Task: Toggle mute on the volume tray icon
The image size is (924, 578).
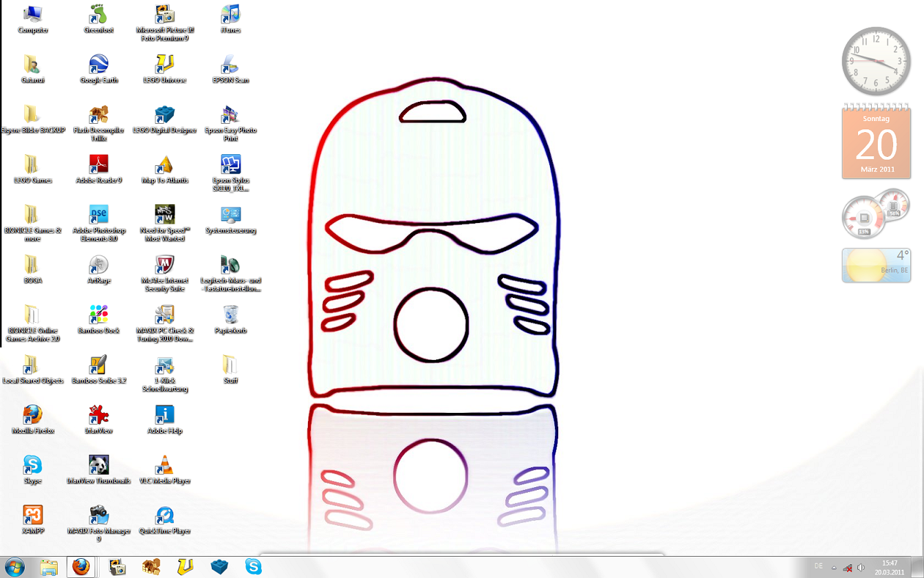Action: coord(861,567)
